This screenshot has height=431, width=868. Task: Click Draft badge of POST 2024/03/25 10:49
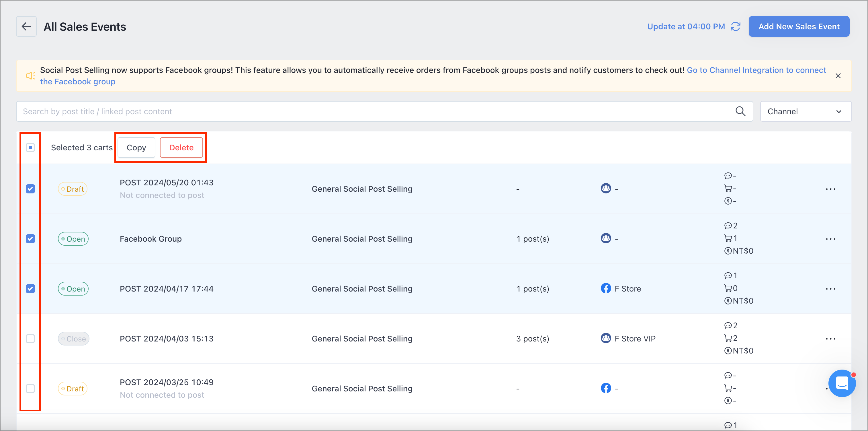click(73, 389)
